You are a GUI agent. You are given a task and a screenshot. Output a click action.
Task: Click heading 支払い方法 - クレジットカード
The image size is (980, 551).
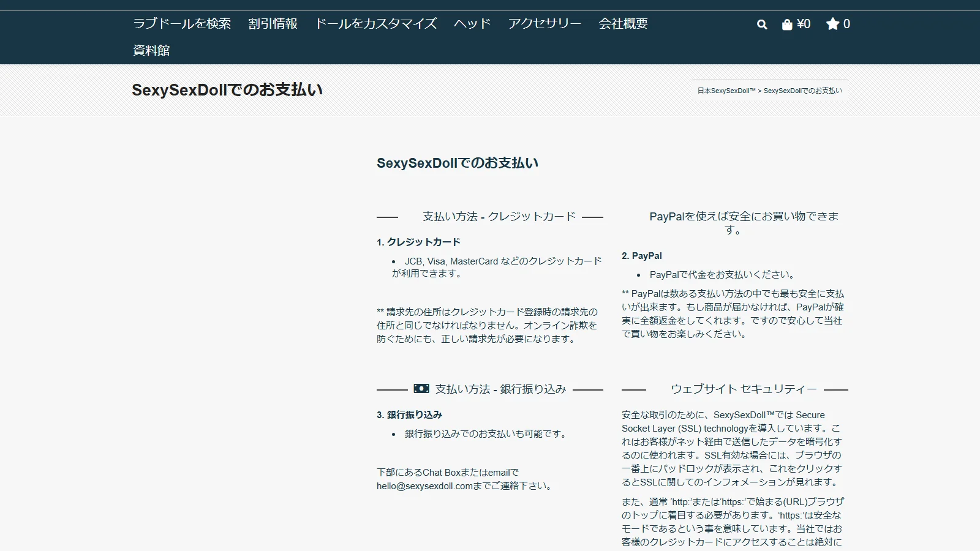click(x=499, y=217)
